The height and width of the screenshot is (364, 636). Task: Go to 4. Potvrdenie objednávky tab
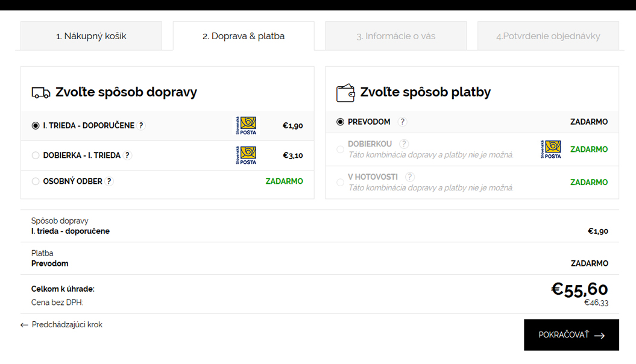click(x=548, y=36)
